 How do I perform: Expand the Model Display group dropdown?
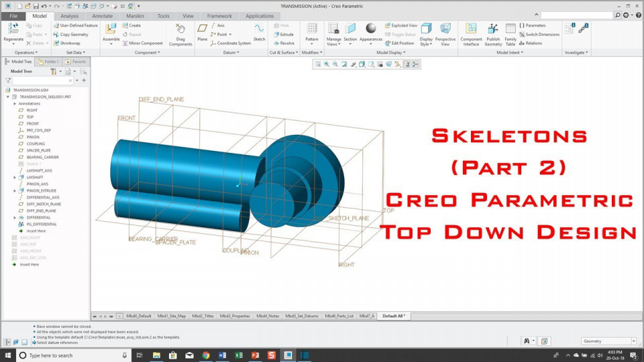391,52
